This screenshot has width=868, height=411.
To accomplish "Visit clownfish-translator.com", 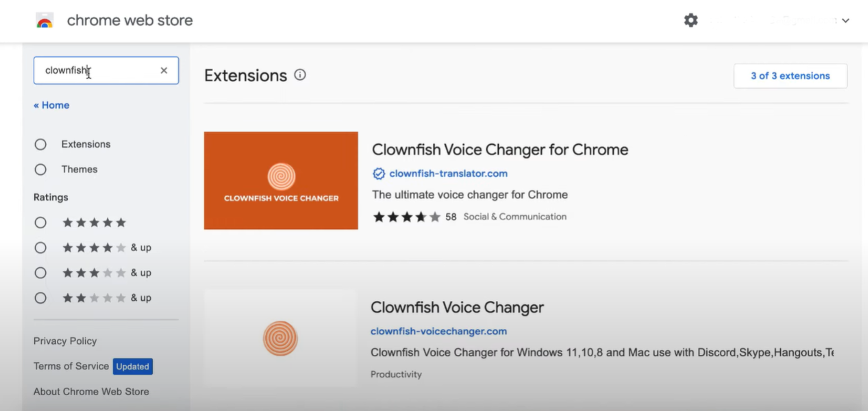I will 448,174.
